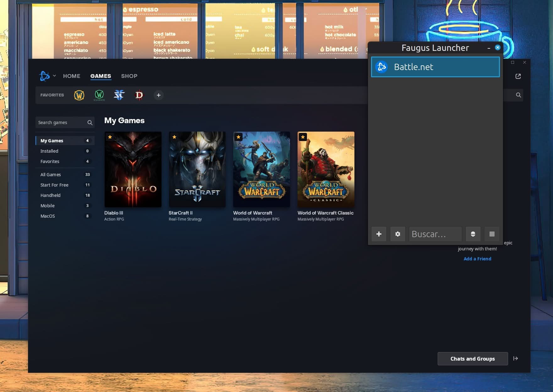Toggle the favorite star on Diablo III

[x=110, y=137]
